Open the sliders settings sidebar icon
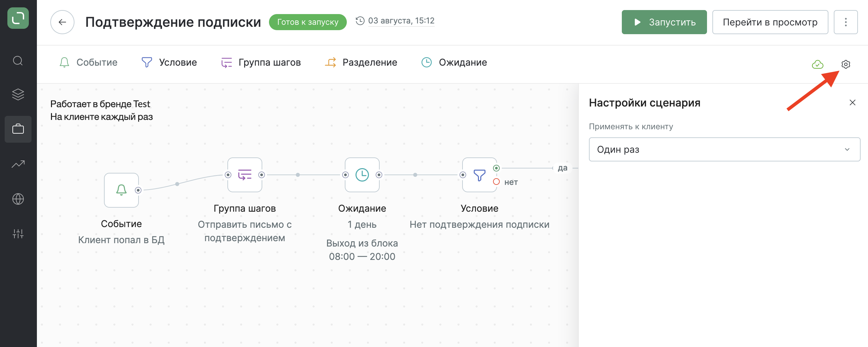This screenshot has width=868, height=347. pos(18,233)
